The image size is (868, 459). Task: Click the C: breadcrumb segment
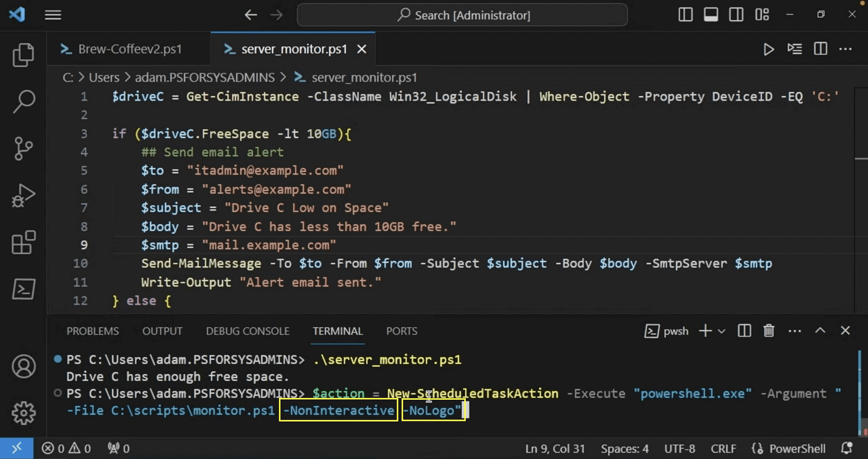pos(68,77)
